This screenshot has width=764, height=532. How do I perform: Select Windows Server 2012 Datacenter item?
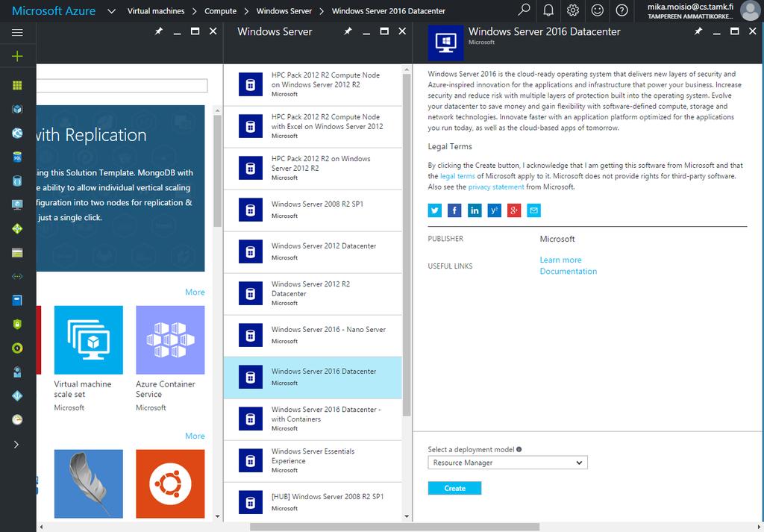(x=313, y=252)
